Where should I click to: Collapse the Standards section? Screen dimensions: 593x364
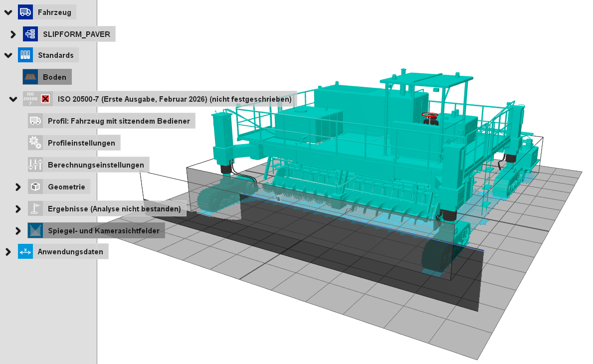pyautogui.click(x=8, y=55)
